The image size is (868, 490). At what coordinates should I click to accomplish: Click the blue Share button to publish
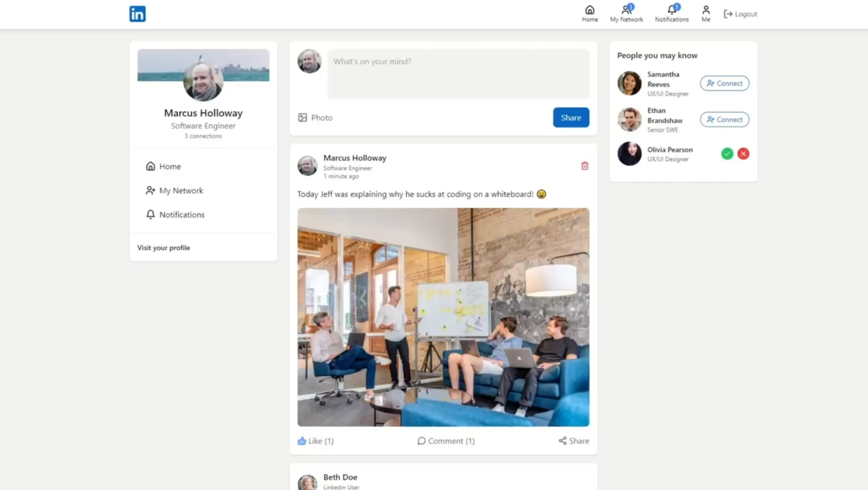571,117
